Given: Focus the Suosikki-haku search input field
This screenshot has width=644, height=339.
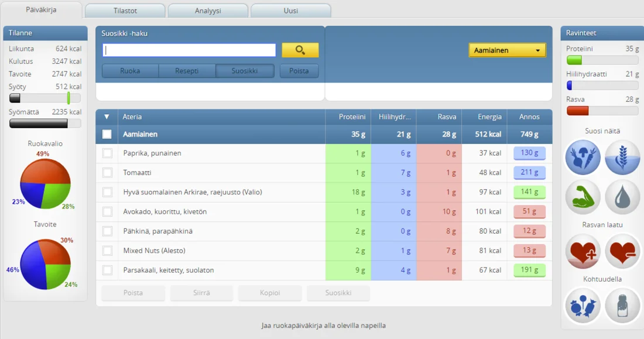Looking at the screenshot, I should tap(189, 50).
